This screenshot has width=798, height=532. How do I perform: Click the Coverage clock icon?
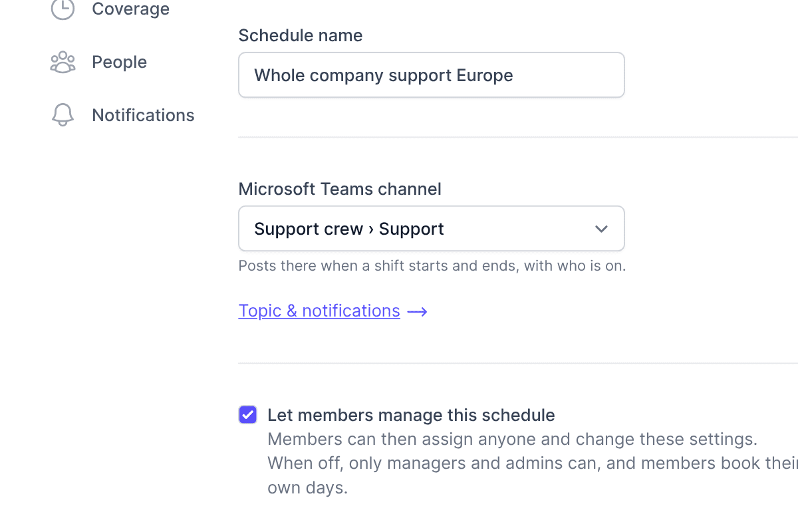click(63, 9)
